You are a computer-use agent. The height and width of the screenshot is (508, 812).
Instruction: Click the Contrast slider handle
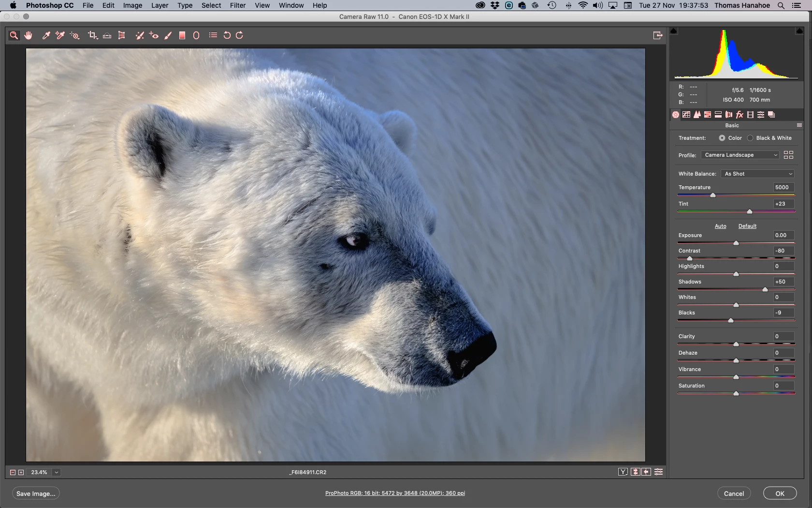click(x=690, y=258)
